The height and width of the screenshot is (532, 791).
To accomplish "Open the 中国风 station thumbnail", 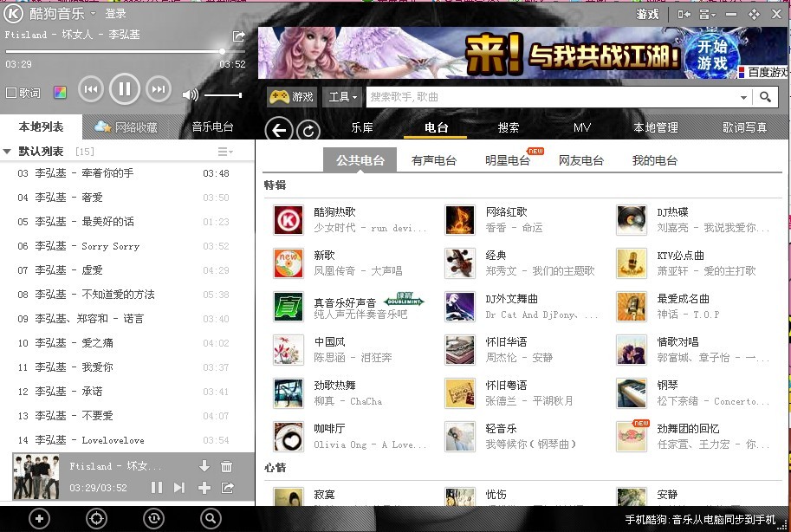I will pos(289,350).
